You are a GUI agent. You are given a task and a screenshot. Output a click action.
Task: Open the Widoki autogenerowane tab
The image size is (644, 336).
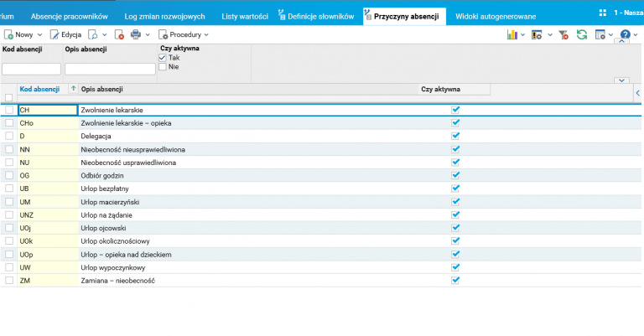click(x=496, y=17)
